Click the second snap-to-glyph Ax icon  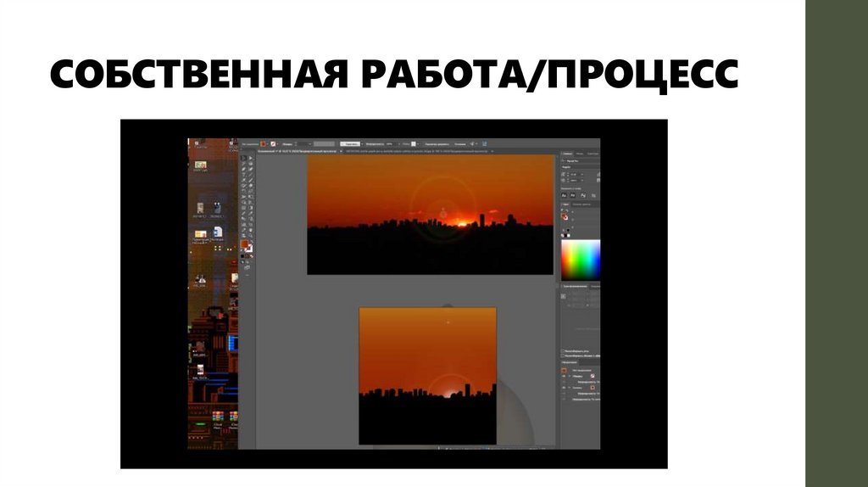572,196
